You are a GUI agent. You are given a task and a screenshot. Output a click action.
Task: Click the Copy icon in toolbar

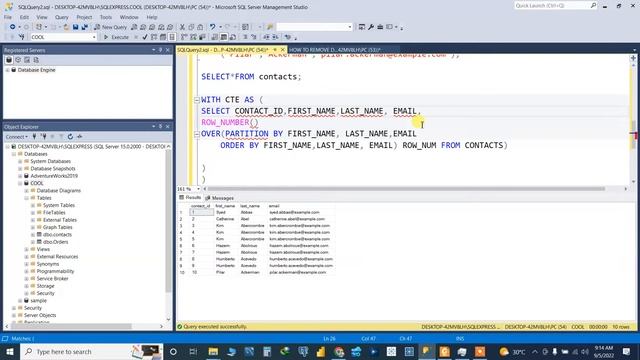(191, 27)
